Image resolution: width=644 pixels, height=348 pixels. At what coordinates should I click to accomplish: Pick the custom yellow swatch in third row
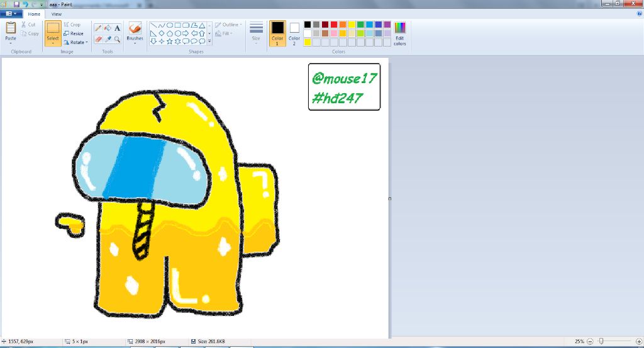(307, 42)
